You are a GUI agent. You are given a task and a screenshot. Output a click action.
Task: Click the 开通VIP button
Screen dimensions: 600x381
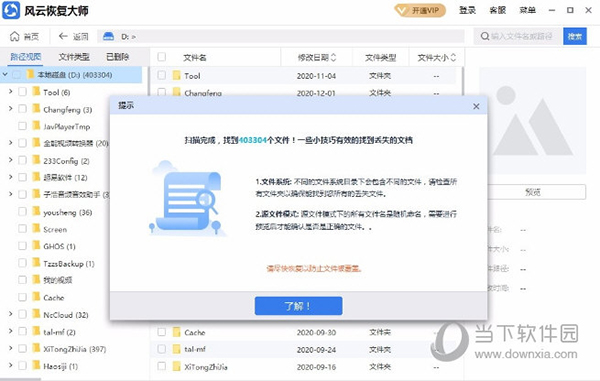tap(420, 10)
